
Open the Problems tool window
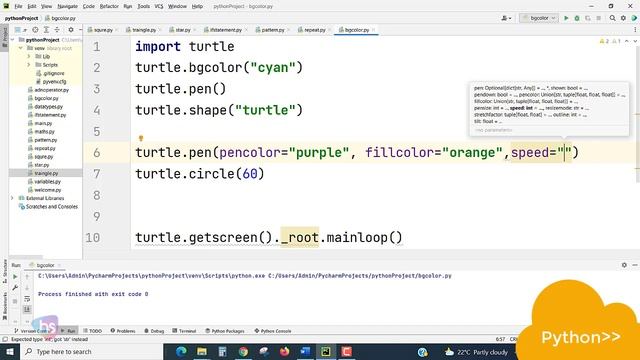coord(123,331)
